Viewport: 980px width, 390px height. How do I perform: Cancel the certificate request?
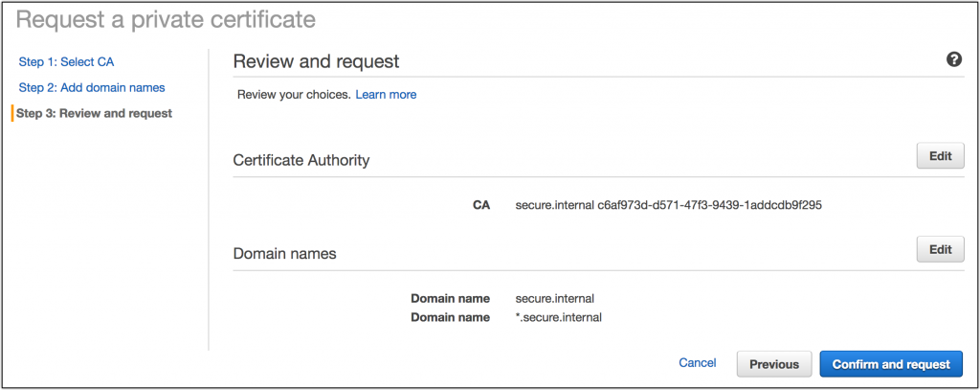click(697, 363)
